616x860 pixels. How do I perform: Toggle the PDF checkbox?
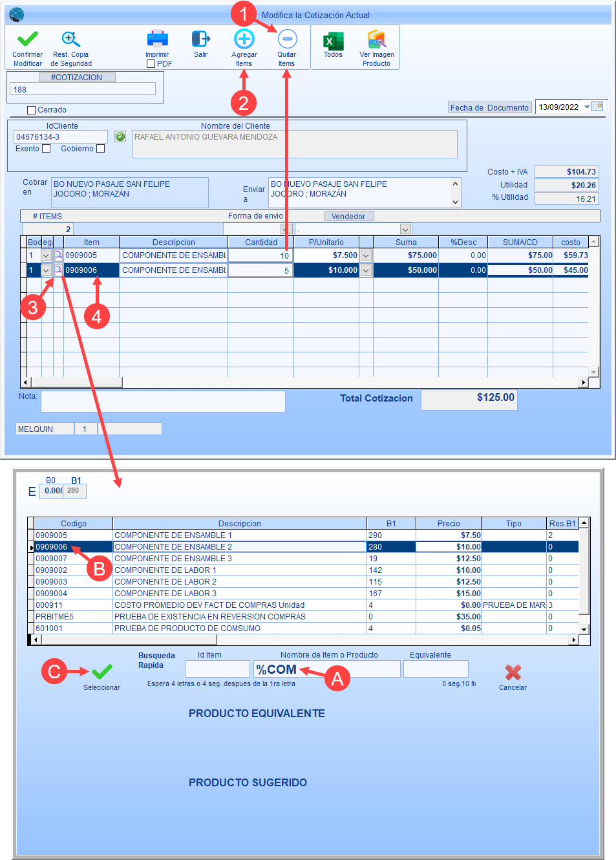[x=151, y=64]
